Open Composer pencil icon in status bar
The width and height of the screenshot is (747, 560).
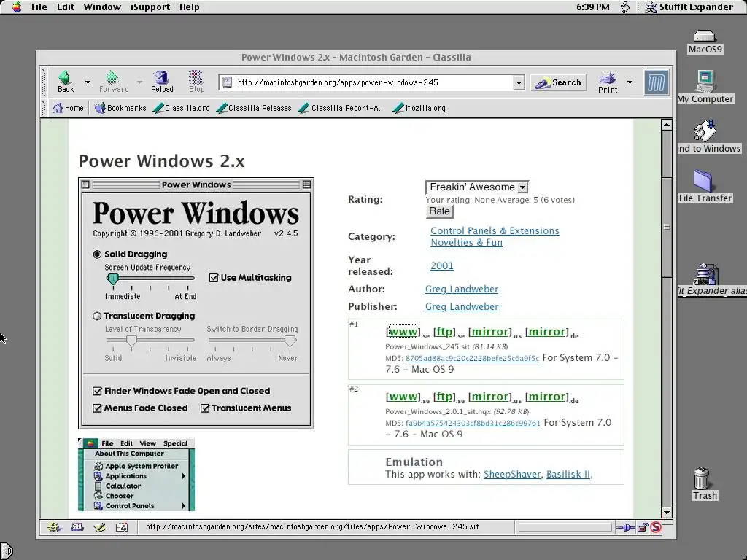click(99, 527)
